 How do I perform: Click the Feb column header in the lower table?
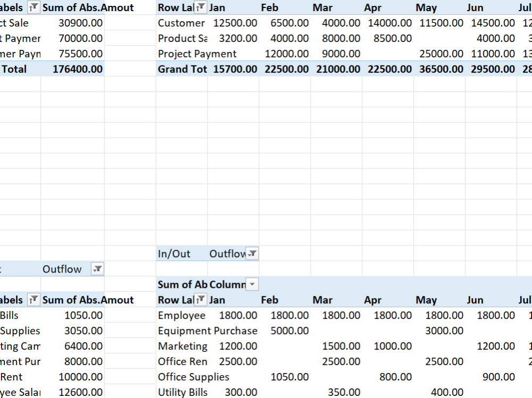[285, 300]
